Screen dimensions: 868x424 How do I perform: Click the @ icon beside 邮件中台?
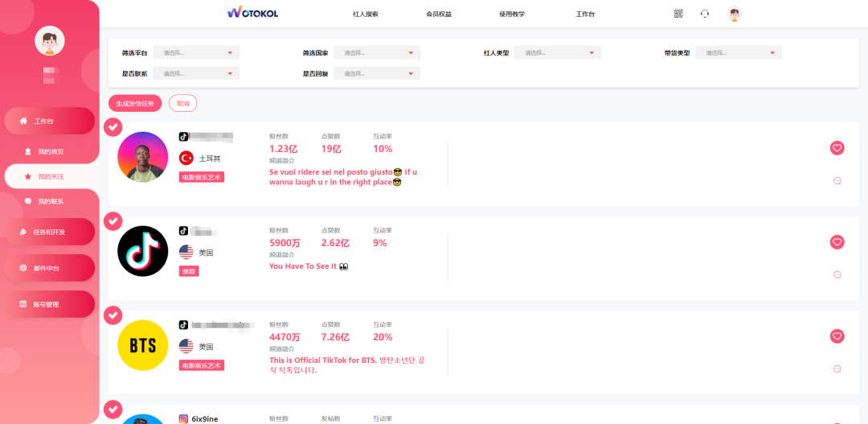click(23, 268)
